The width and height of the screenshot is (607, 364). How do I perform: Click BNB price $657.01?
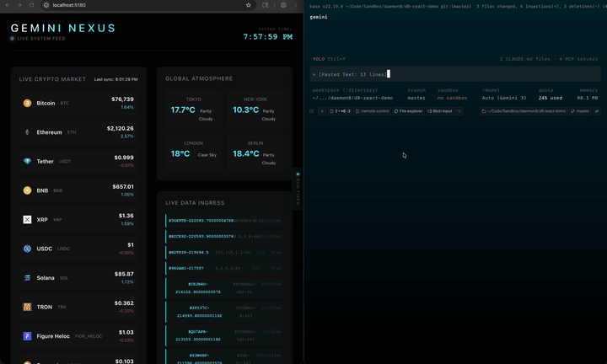click(x=123, y=187)
